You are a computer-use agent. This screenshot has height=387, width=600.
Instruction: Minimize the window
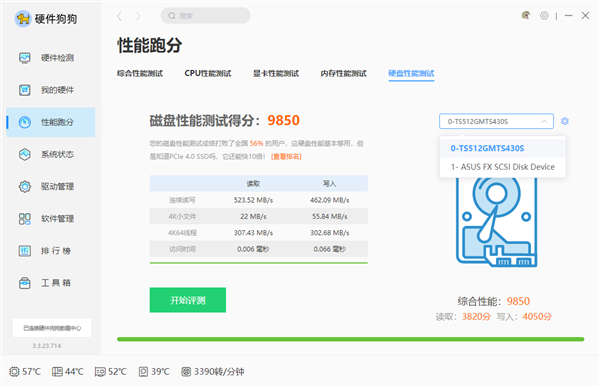coord(568,15)
